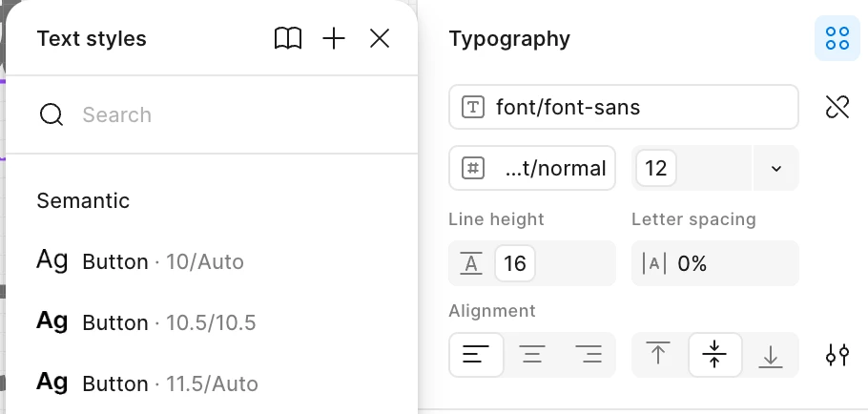Create a new text style with the plus icon
The width and height of the screenshot is (868, 414).
click(x=334, y=39)
